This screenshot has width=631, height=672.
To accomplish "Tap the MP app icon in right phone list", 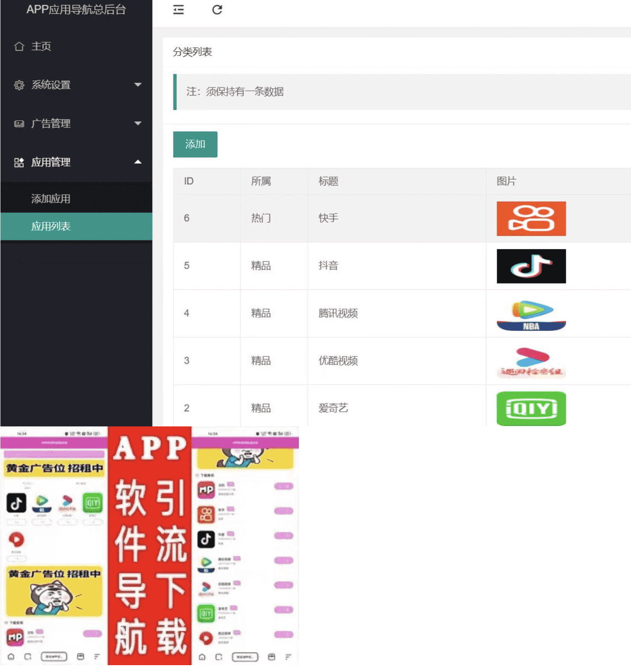I will coord(206,490).
